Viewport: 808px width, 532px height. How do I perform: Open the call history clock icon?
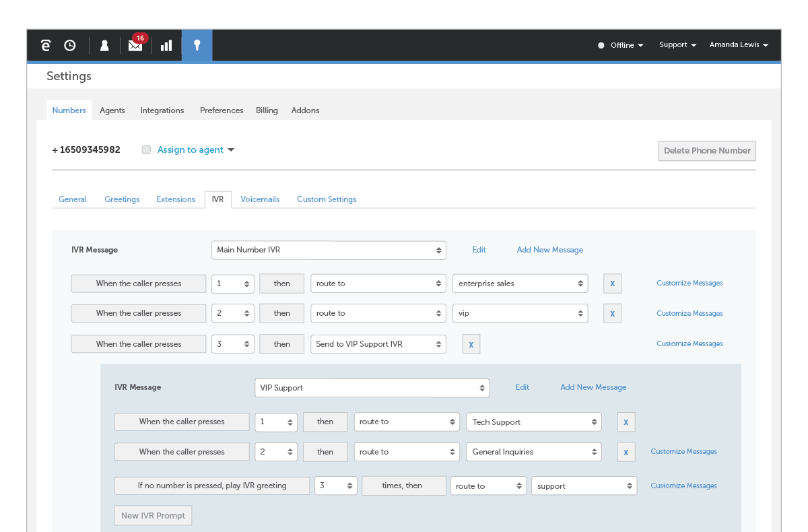[x=70, y=45]
